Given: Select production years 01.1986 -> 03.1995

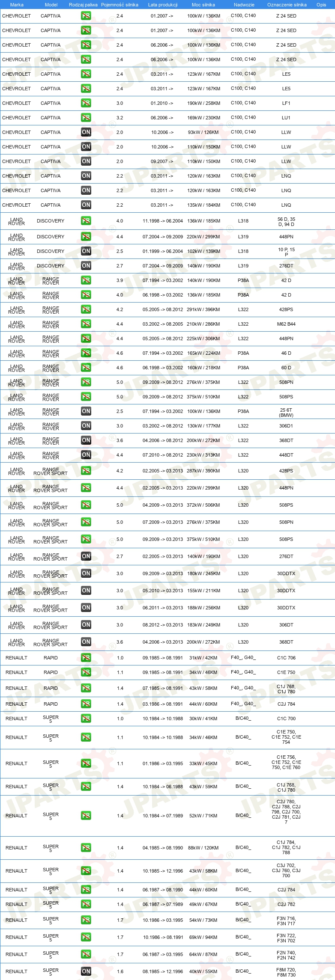Looking at the screenshot, I should [x=163, y=763].
